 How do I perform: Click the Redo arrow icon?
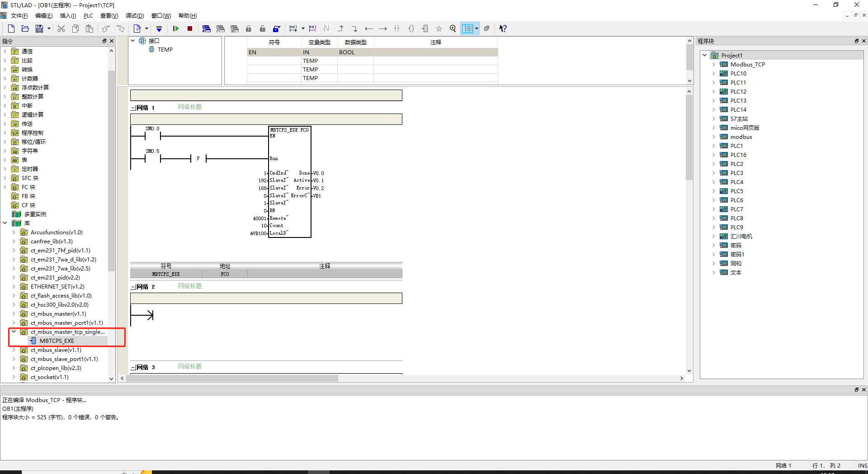tap(120, 28)
